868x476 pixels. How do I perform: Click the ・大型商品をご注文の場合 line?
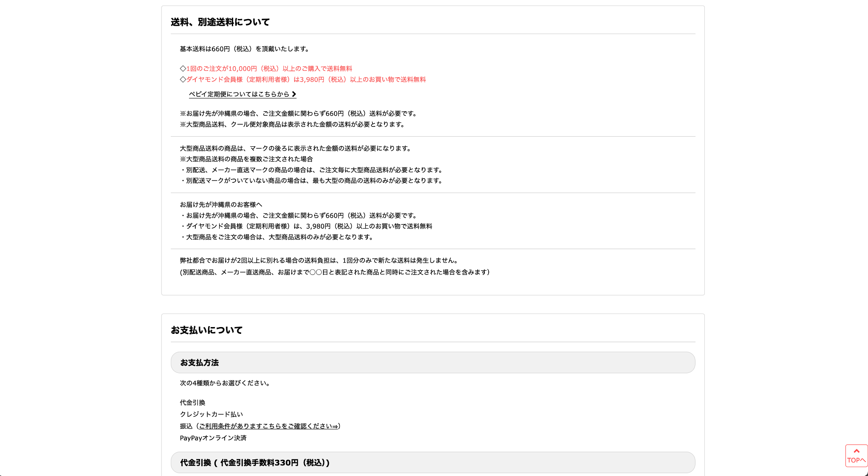[277, 237]
